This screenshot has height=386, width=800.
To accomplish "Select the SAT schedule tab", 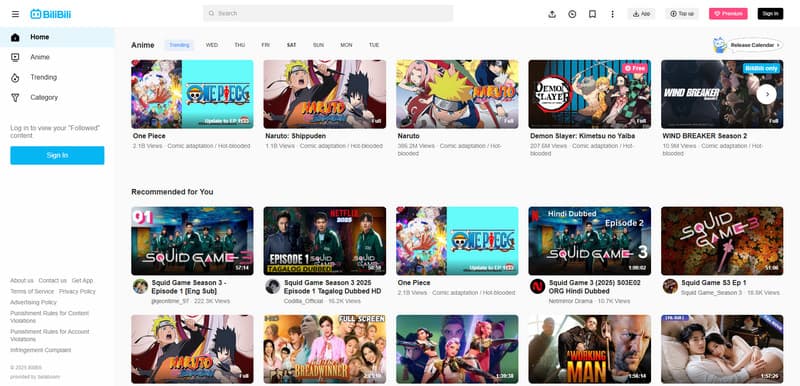I will coord(291,45).
